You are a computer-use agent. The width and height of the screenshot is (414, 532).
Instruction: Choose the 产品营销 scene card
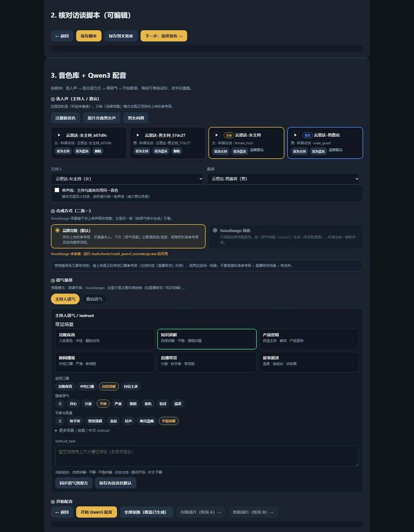pos(309,339)
